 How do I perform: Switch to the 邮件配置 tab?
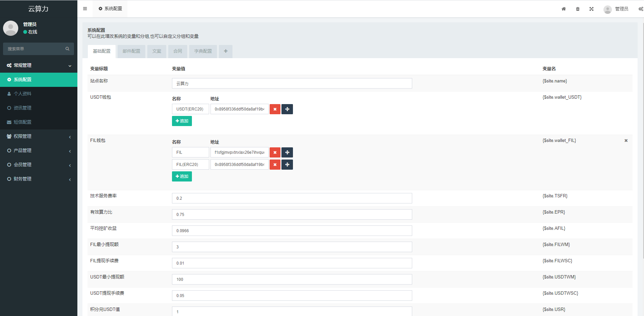pos(131,51)
